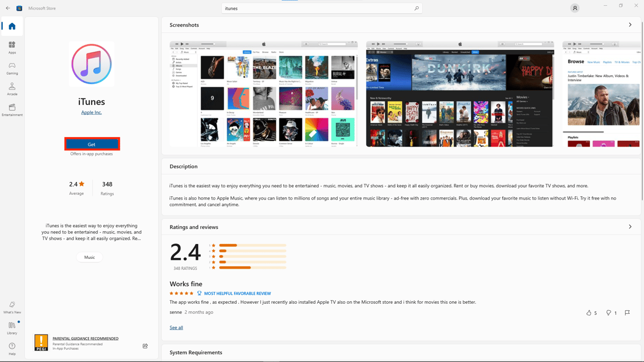Open the Gaming section
The width and height of the screenshot is (644, 362).
[x=12, y=68]
